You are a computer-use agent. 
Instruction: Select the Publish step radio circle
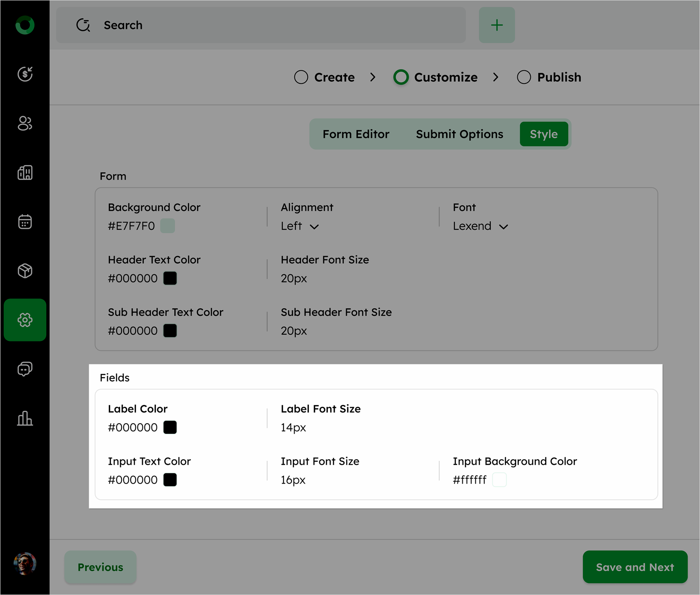pyautogui.click(x=524, y=77)
